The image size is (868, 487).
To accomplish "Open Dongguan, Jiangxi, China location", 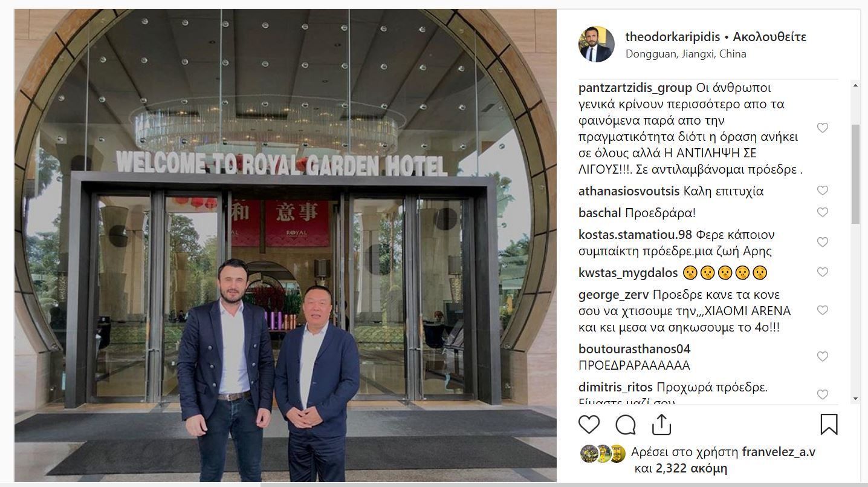I will 685,54.
